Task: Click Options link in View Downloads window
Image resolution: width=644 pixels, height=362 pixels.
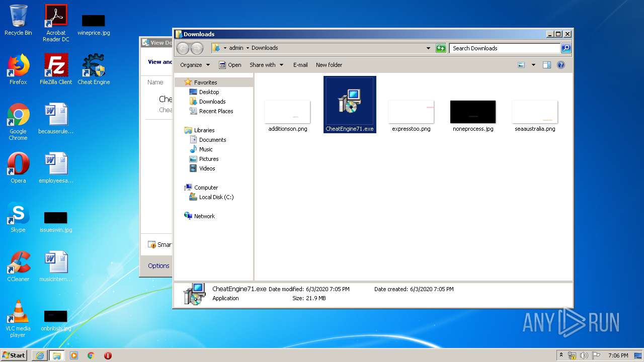Action: (158, 266)
